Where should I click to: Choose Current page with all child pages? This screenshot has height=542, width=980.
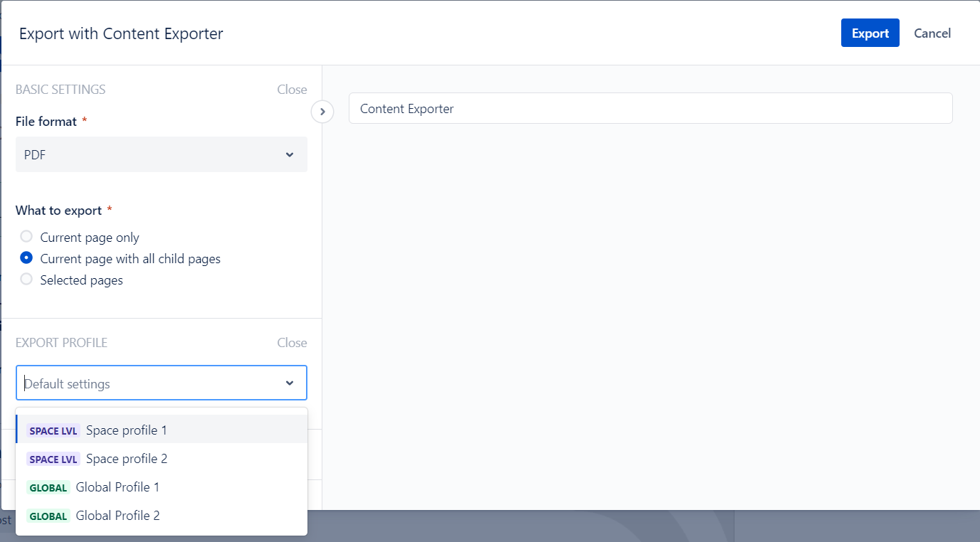27,258
